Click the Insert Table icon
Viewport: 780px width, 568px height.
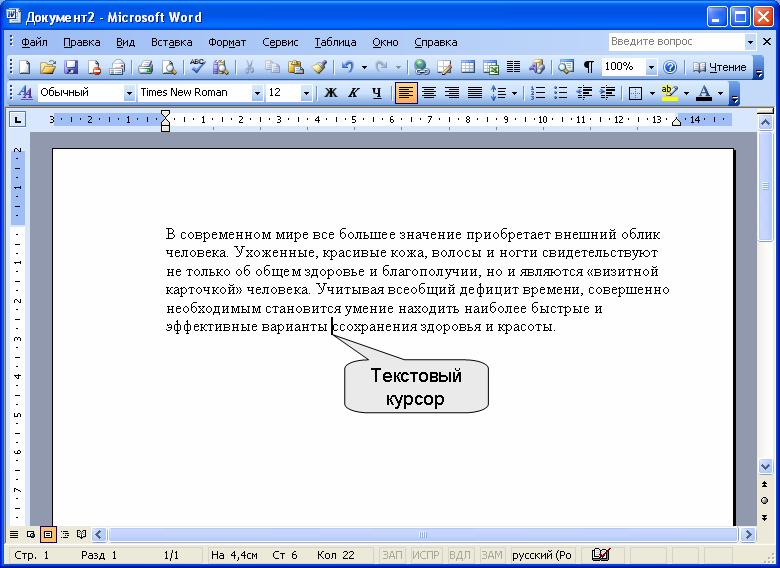point(468,67)
